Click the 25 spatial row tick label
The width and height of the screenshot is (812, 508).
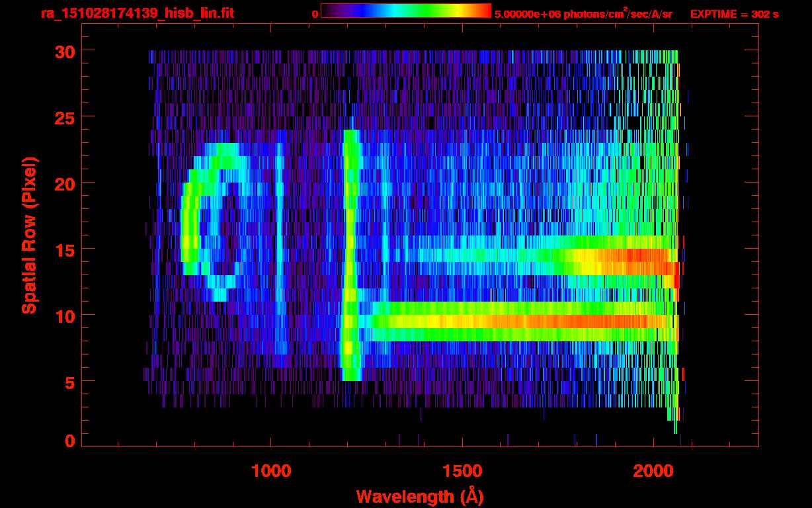64,117
